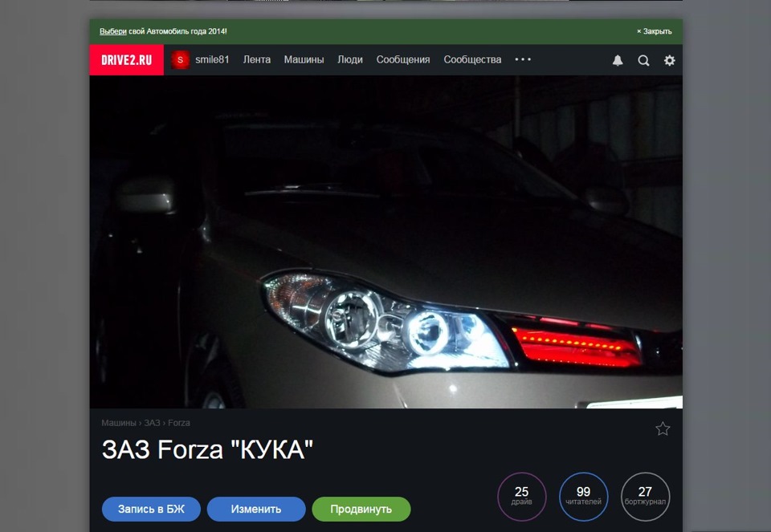Open the Лента menu item
The width and height of the screenshot is (771, 532).
(x=257, y=59)
